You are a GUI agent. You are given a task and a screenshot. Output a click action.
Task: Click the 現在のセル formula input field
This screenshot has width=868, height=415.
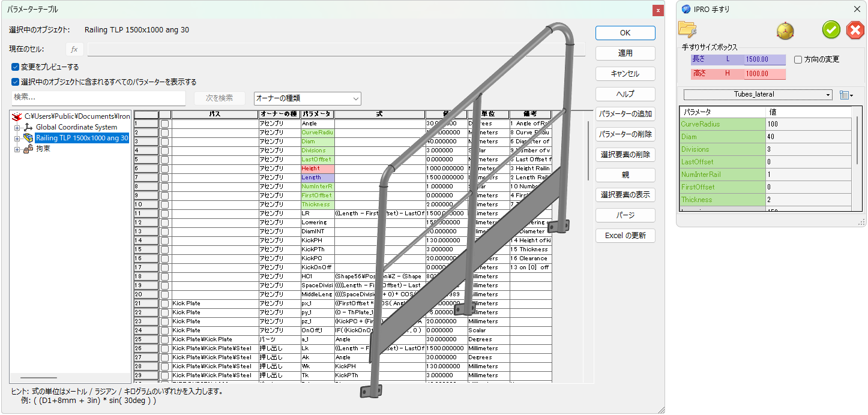tap(336, 49)
